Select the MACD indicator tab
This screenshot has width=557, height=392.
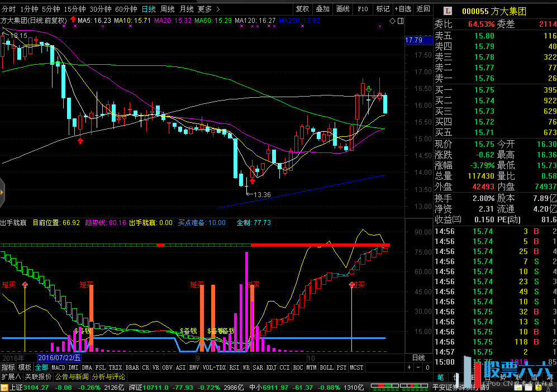58,367
